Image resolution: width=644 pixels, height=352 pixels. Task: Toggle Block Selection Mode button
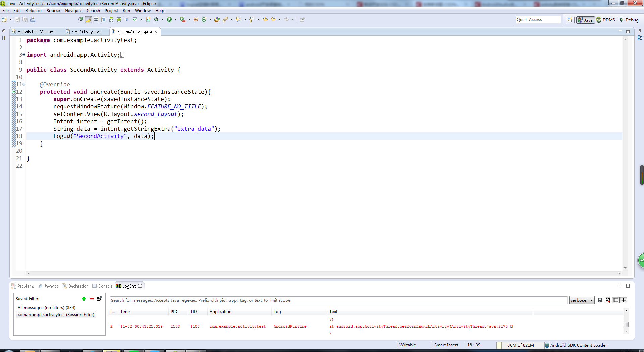click(x=96, y=20)
